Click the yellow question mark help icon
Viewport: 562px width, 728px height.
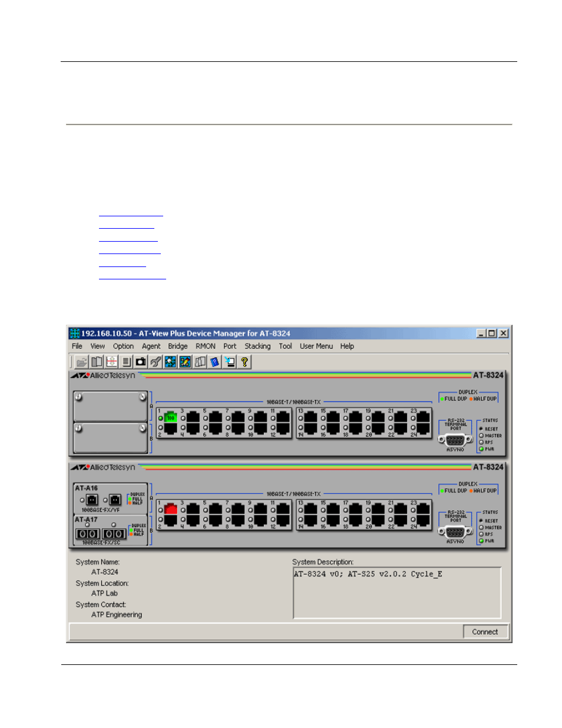(244, 362)
